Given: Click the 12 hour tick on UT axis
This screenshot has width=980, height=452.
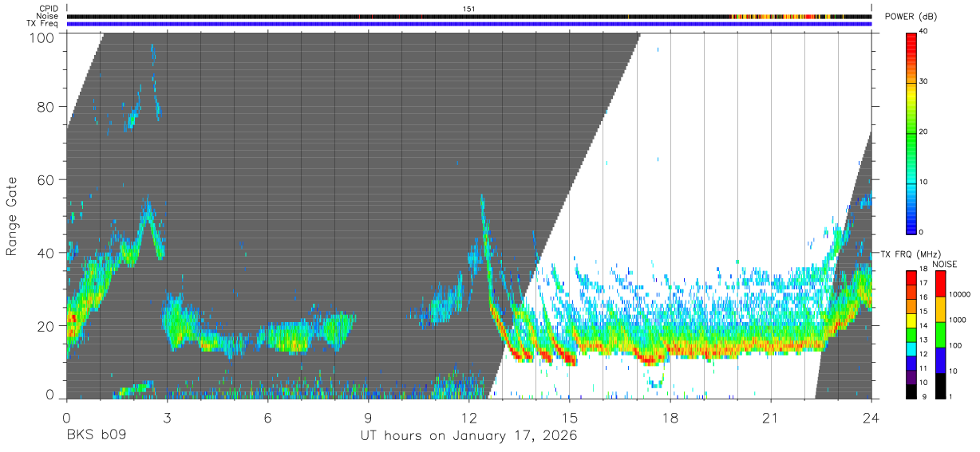Looking at the screenshot, I should (469, 416).
